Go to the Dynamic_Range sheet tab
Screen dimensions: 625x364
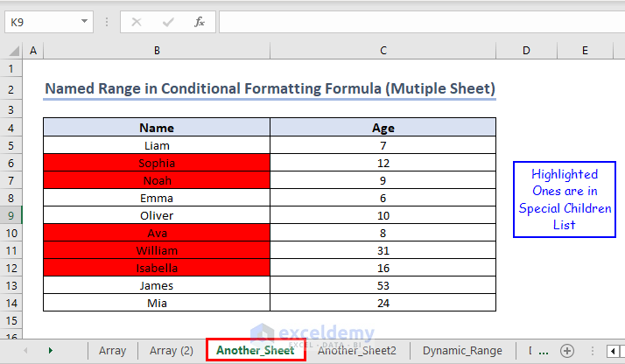[x=462, y=350]
